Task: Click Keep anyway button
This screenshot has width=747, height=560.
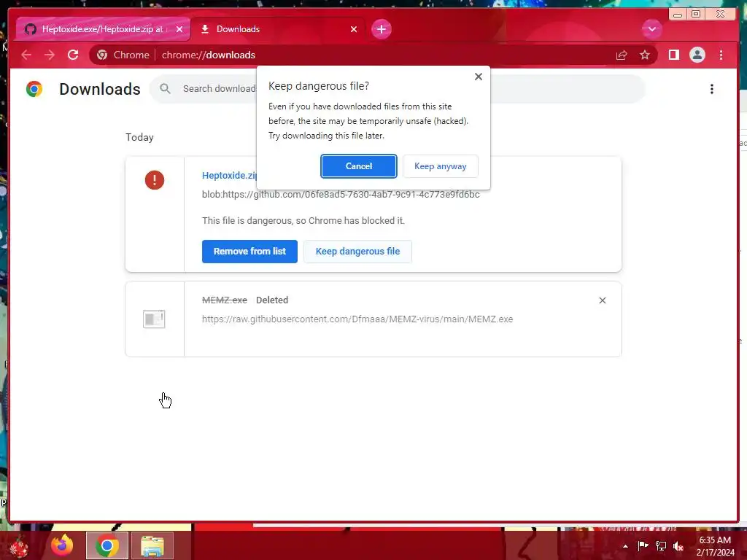Action: 440,166
